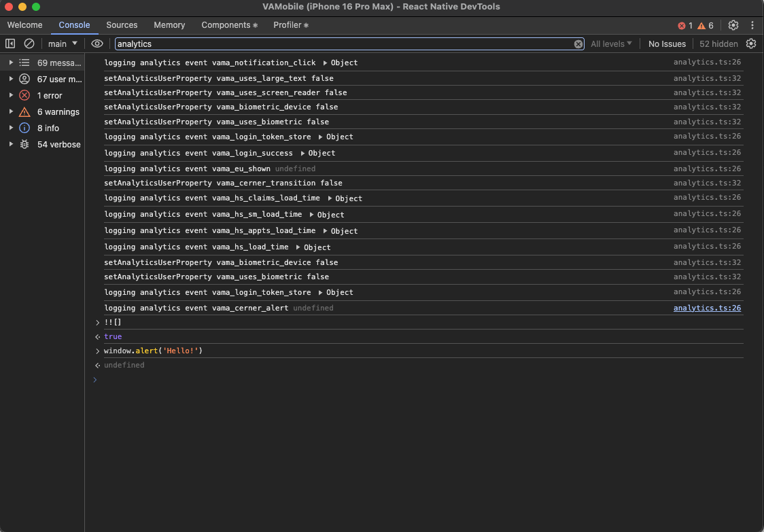Viewport: 764px width, 532px height.
Task: Open the main context dropdown
Action: [x=63, y=43]
